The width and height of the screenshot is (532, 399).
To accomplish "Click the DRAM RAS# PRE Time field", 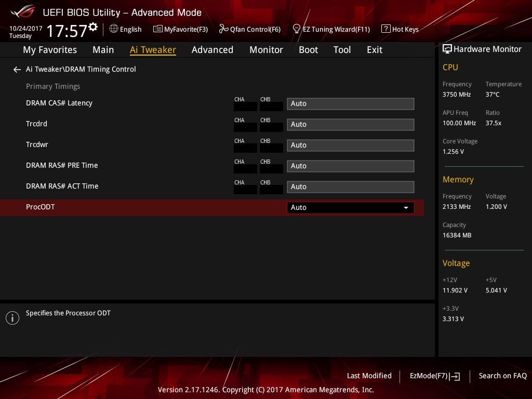I will [x=351, y=166].
